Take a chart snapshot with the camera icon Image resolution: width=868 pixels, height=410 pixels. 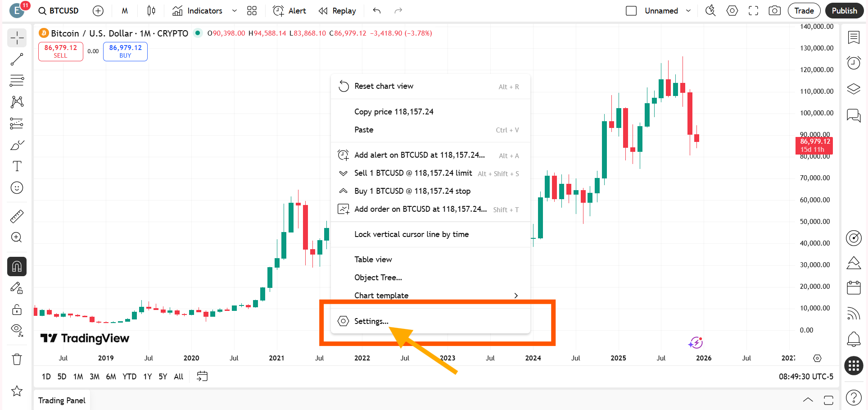pyautogui.click(x=774, y=10)
